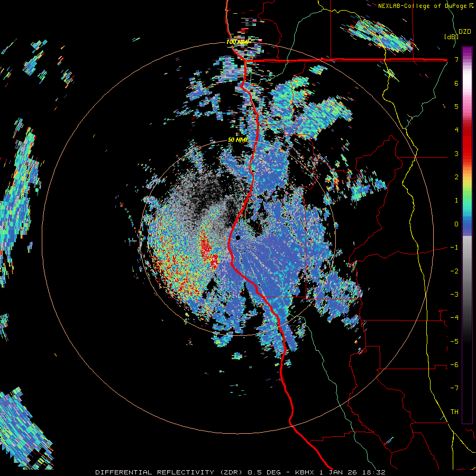Click the NEXLAB-College of DuPage label

(x=423, y=6)
